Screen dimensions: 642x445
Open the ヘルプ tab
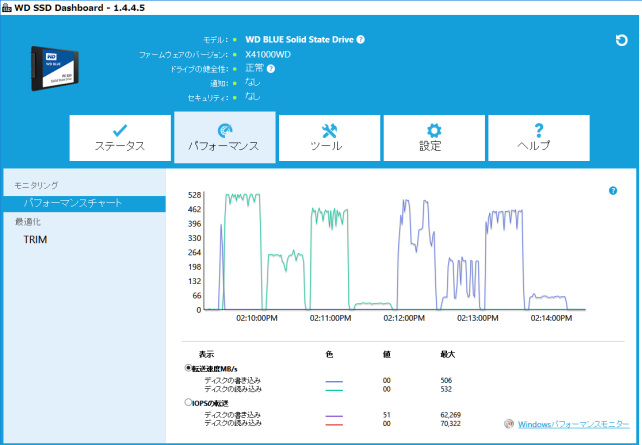(539, 138)
